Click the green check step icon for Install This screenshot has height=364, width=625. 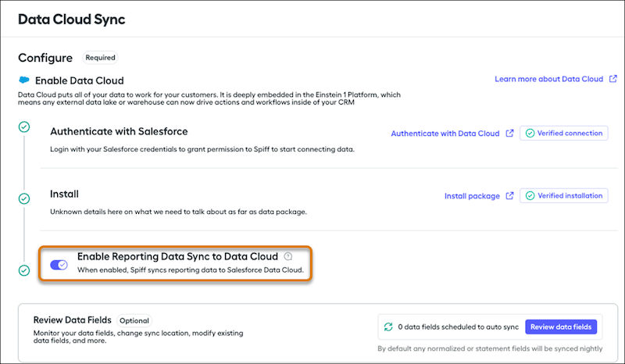24,198
